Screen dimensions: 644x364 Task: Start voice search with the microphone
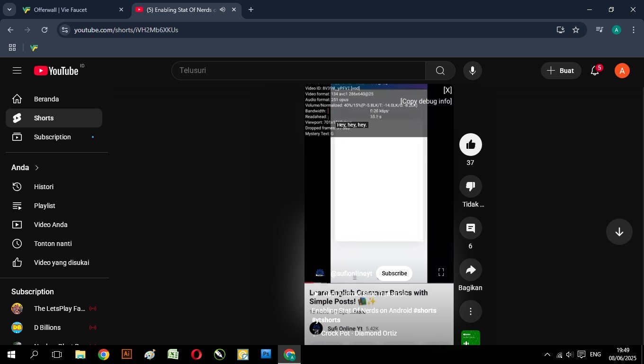click(x=472, y=71)
